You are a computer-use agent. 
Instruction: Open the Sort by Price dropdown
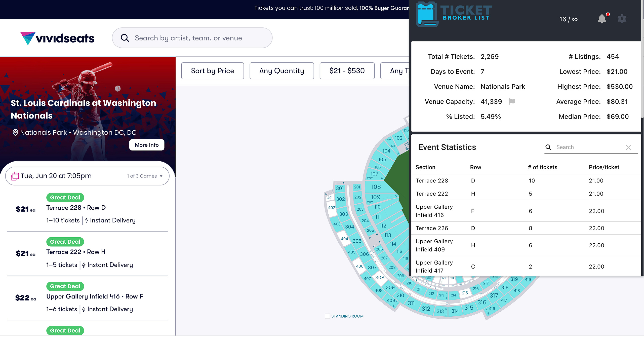pyautogui.click(x=212, y=71)
